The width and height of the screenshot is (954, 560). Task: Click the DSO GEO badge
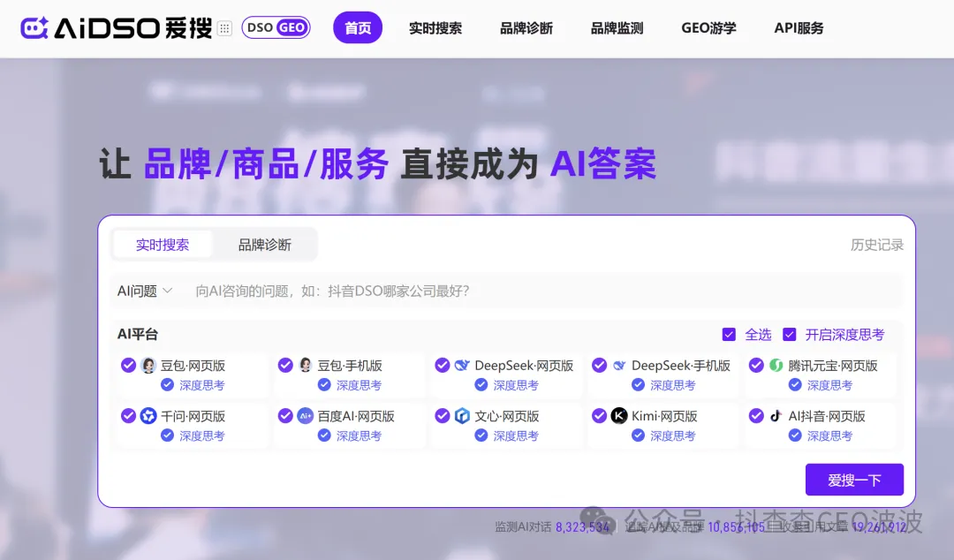(276, 27)
